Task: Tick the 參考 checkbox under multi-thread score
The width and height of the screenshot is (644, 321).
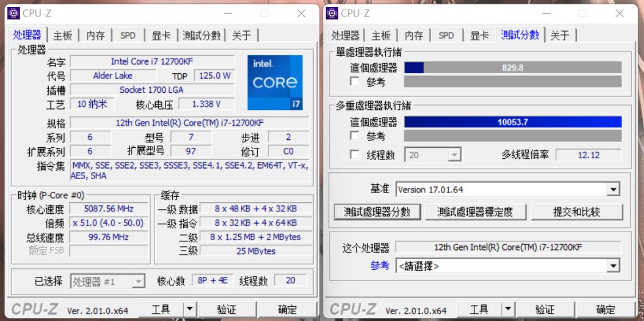Action: click(x=355, y=136)
